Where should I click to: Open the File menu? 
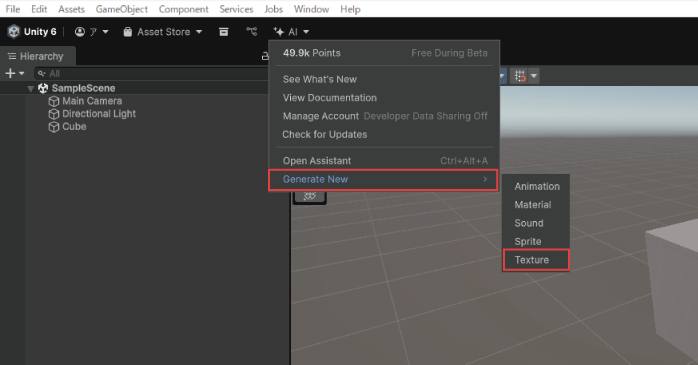pos(12,9)
